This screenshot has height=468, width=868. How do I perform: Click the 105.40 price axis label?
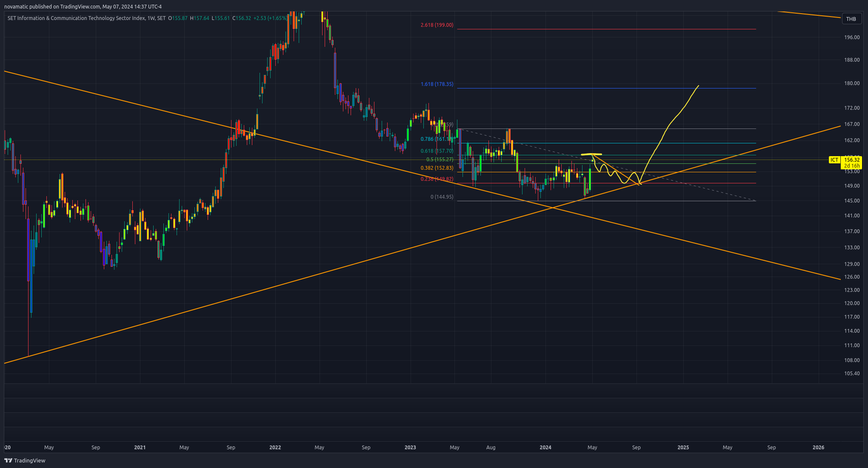(852, 374)
